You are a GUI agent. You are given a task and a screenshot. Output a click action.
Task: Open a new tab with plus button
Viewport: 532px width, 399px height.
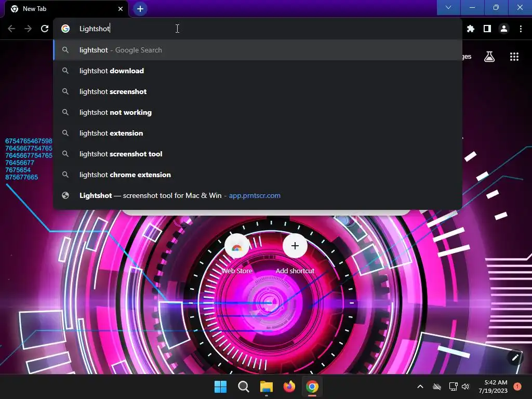[x=140, y=9]
